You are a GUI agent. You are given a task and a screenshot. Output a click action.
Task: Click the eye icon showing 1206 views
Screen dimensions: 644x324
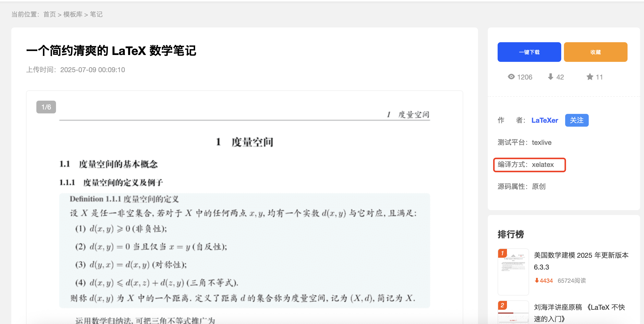click(511, 77)
